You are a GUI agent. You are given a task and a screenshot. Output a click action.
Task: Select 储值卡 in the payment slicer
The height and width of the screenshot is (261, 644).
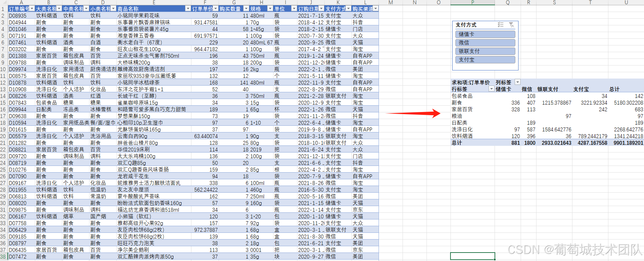point(485,34)
